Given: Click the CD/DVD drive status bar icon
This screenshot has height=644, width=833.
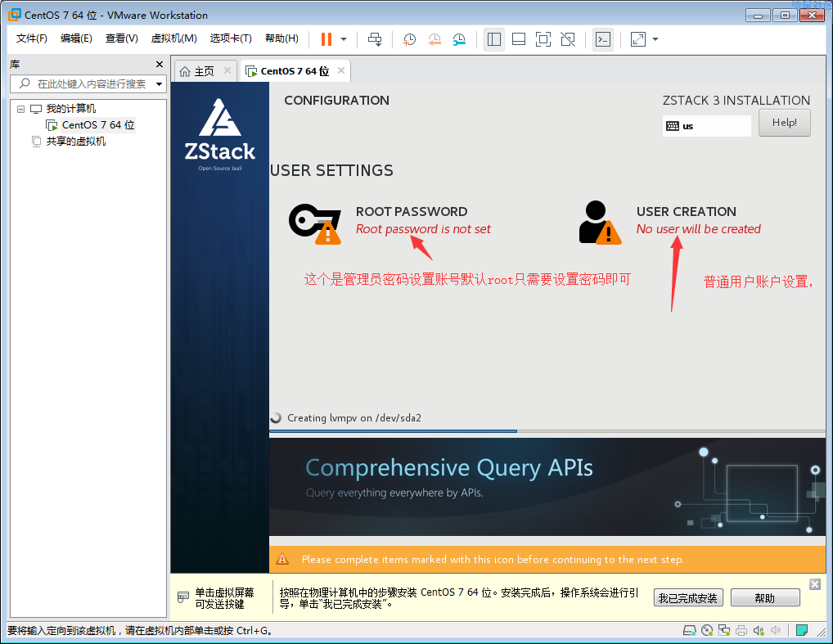Looking at the screenshot, I should 707,631.
